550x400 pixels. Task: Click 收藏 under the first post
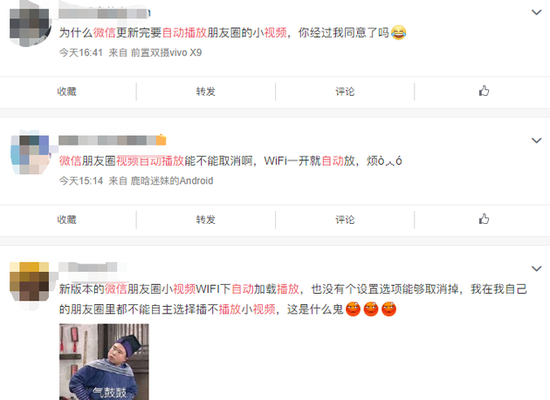[x=67, y=92]
